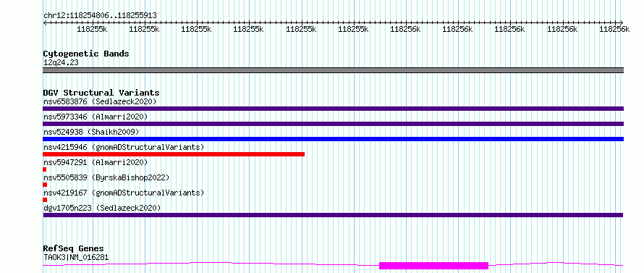Select the 12q24.23 band label
The image size is (644, 273).
[x=61, y=63]
